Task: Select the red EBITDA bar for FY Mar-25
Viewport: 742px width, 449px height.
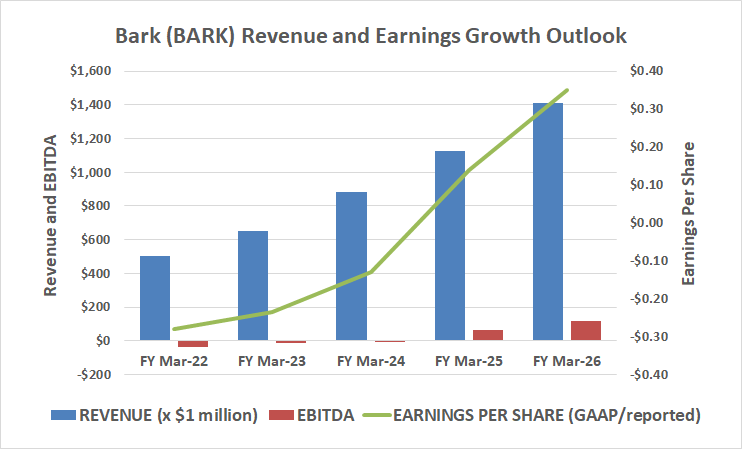Action: (488, 335)
